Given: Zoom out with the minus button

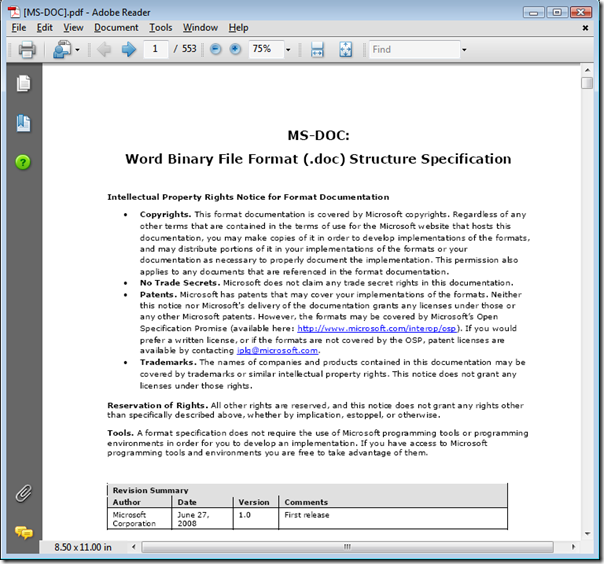Looking at the screenshot, I should click(x=213, y=50).
